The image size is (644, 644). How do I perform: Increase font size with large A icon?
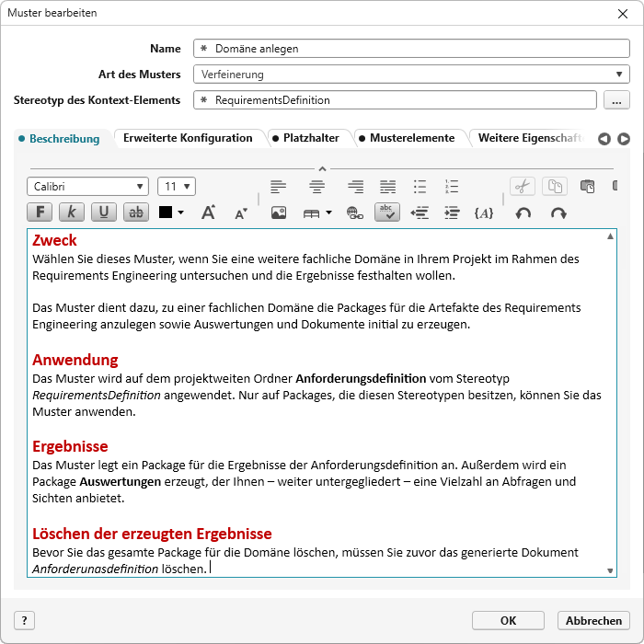208,213
